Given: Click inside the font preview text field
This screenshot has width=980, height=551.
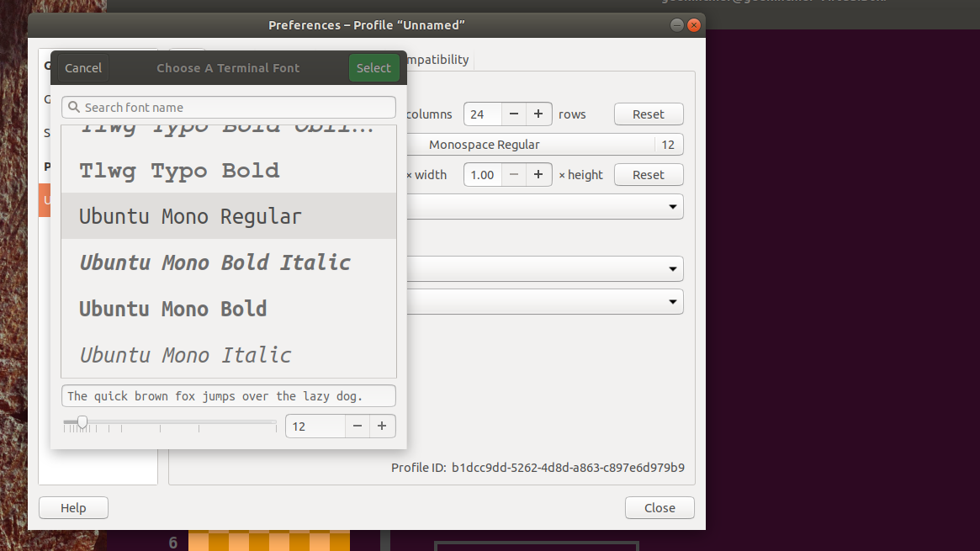Looking at the screenshot, I should (228, 395).
